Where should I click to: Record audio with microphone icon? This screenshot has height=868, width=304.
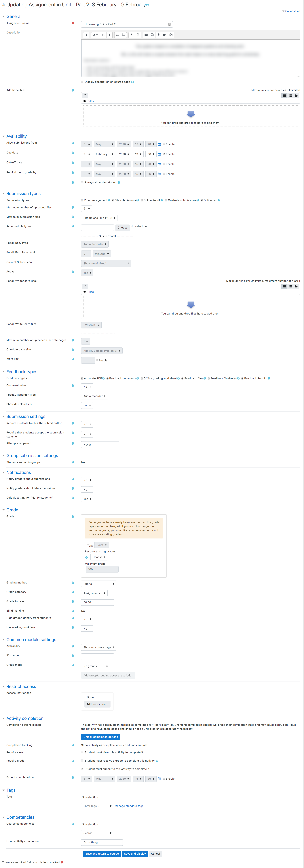159,35
